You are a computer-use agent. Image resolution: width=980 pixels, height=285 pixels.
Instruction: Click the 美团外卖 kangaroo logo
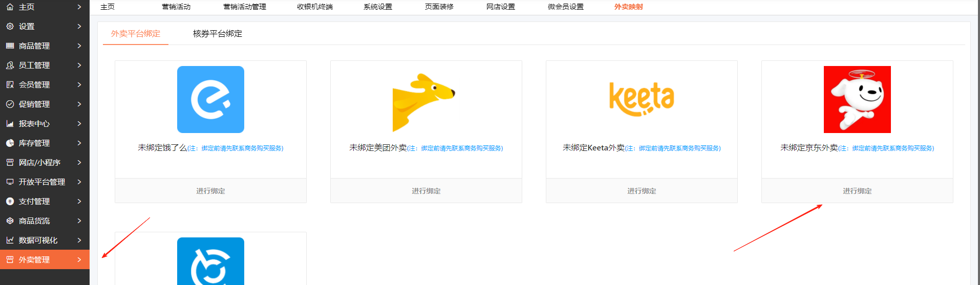coord(423,102)
